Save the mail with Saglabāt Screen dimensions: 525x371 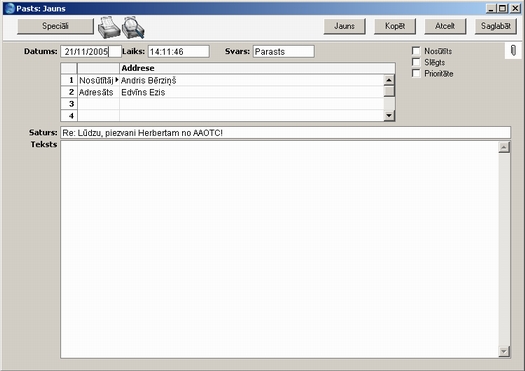click(496, 26)
